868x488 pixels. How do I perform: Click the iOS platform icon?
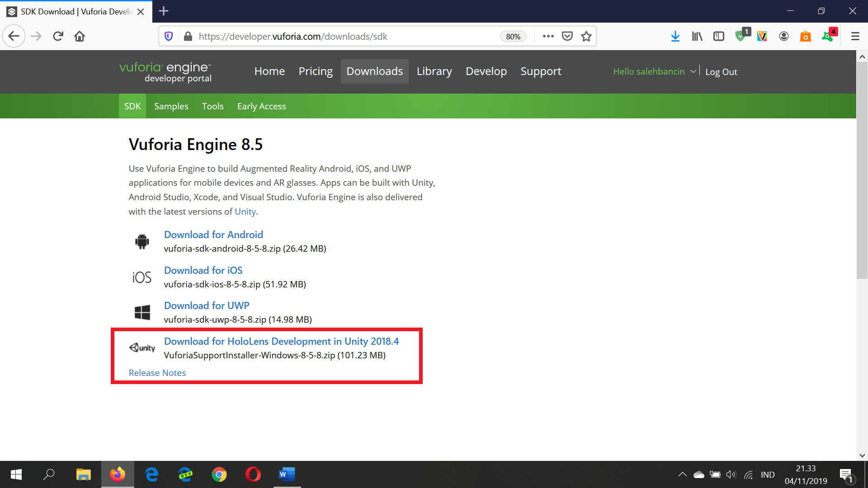(142, 277)
